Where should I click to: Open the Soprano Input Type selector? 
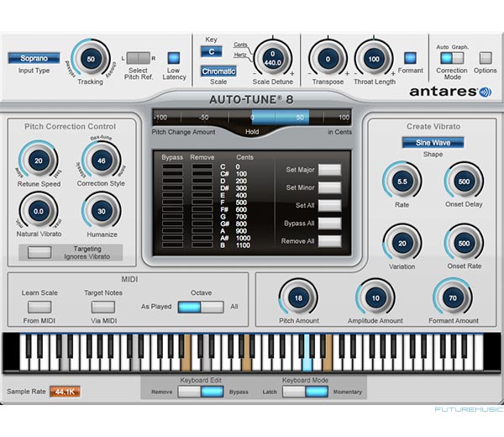point(34,58)
